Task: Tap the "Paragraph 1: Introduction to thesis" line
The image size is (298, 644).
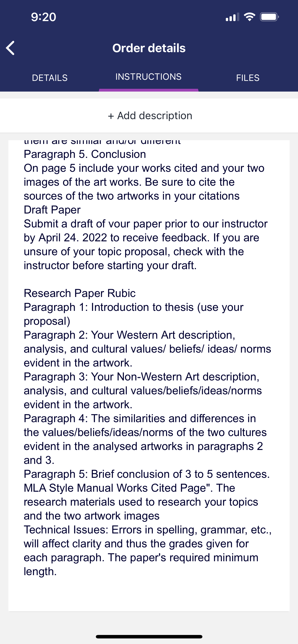Action: click(x=133, y=307)
